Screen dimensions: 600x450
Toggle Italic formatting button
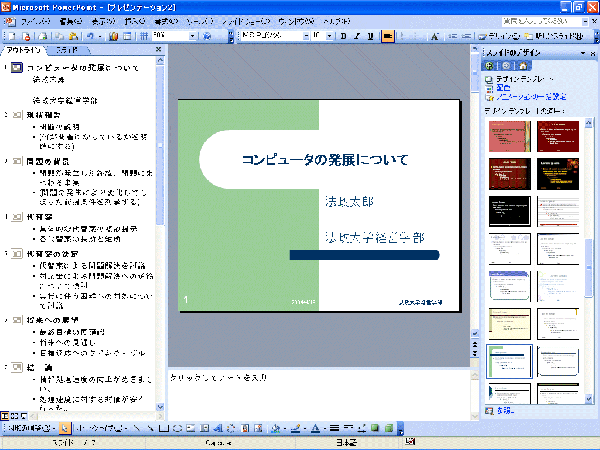(x=357, y=36)
